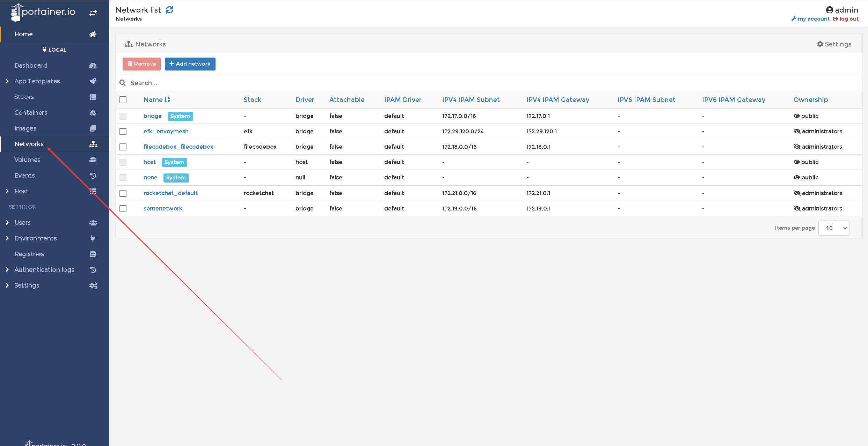
Task: Click the Volumes hard drive icon
Action: (93, 160)
